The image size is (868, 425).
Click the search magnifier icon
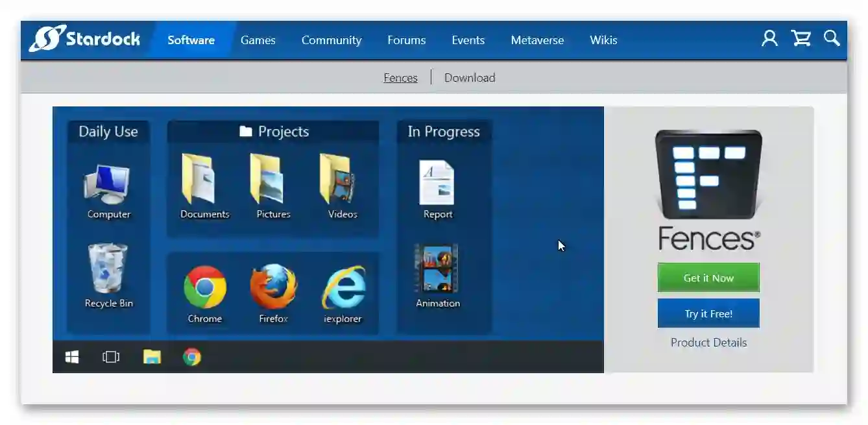(x=832, y=38)
